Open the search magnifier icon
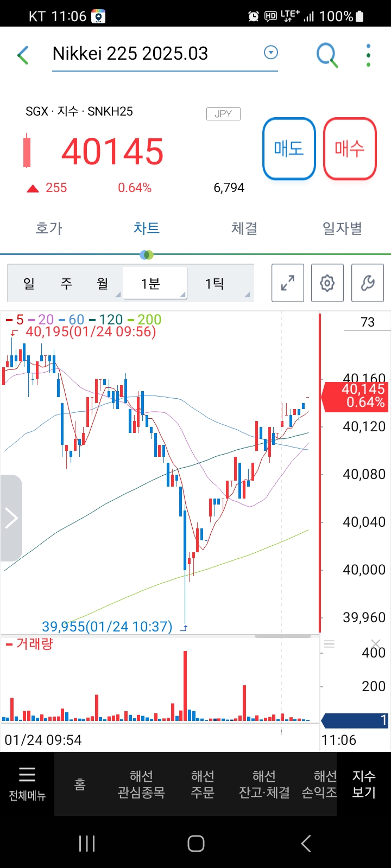This screenshot has height=868, width=391. pos(327,55)
